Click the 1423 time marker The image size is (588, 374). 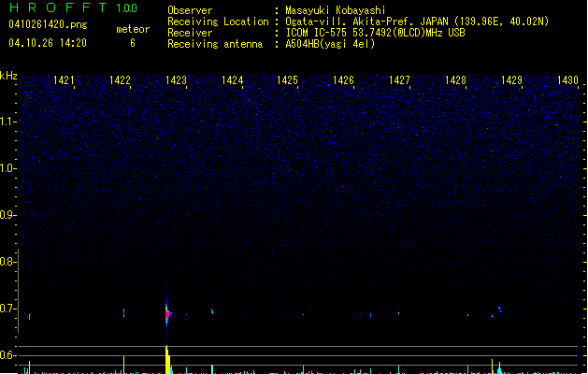point(176,81)
